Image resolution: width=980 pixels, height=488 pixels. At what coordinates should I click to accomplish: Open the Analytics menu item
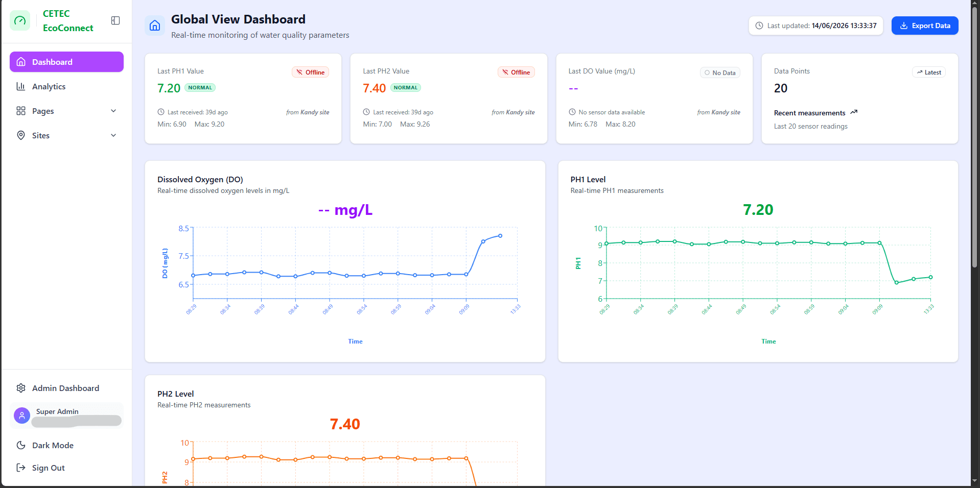click(x=66, y=86)
